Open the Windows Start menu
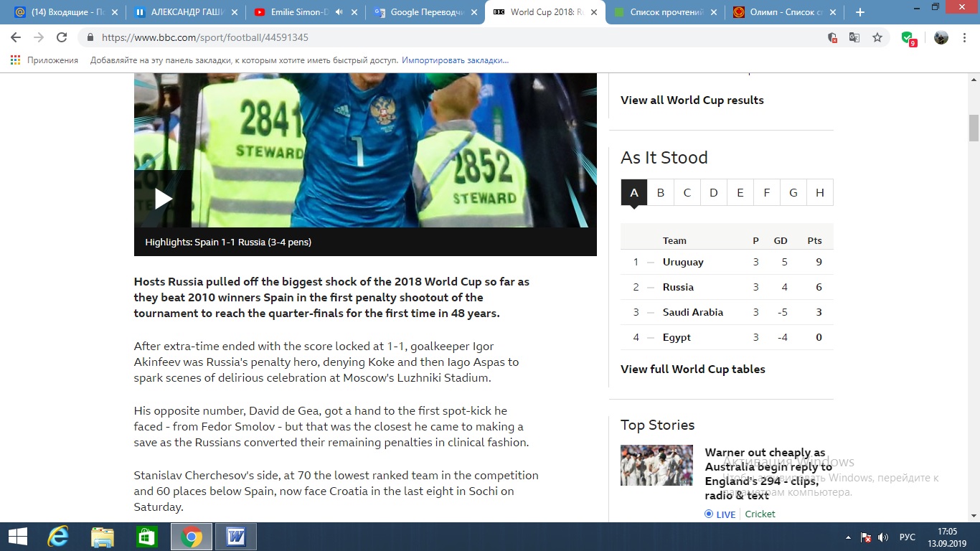Screen dimensions: 980x551 18,537
